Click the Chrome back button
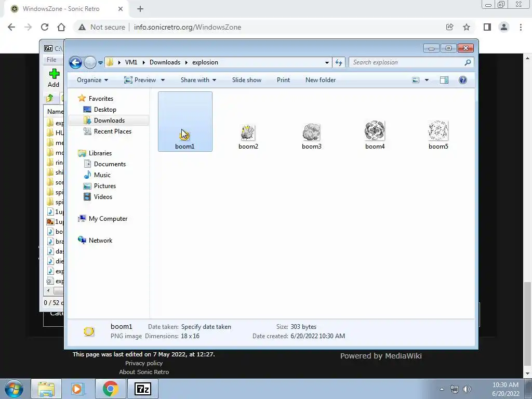Image resolution: width=532 pixels, height=399 pixels. (11, 27)
